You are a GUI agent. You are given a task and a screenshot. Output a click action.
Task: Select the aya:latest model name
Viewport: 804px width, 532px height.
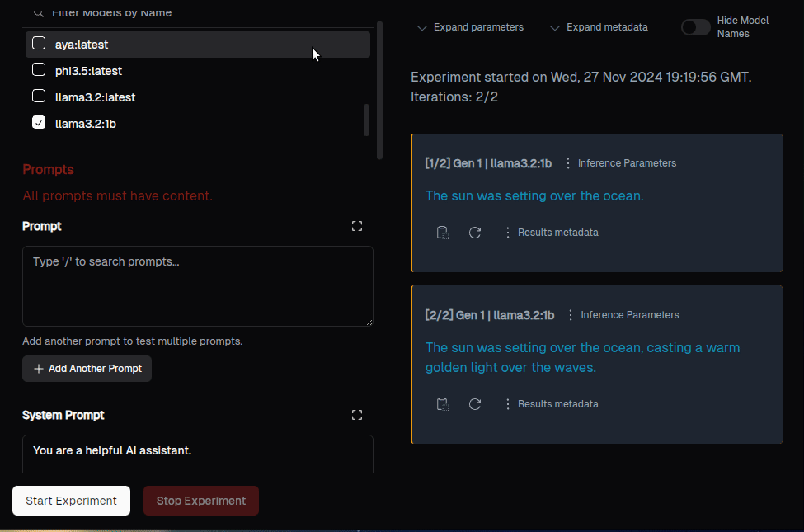click(x=82, y=45)
